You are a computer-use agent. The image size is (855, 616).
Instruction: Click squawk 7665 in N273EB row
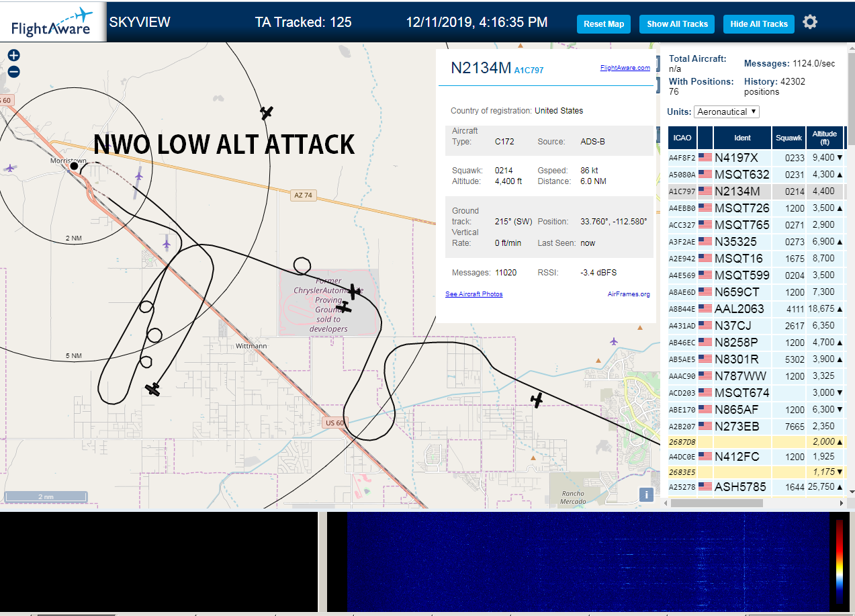point(795,427)
